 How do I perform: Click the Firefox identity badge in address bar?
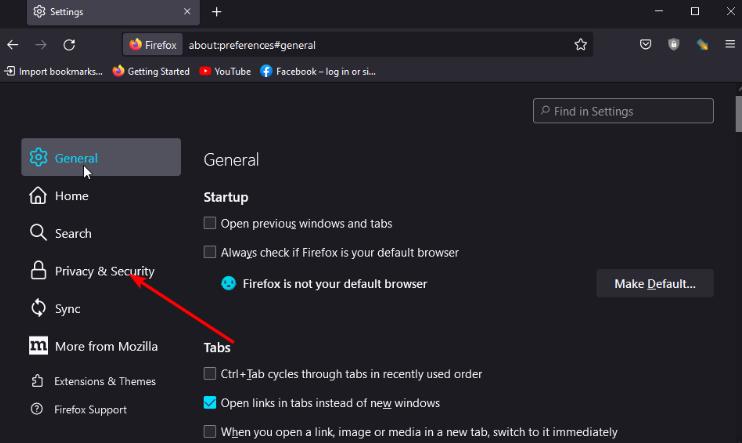[x=153, y=45]
